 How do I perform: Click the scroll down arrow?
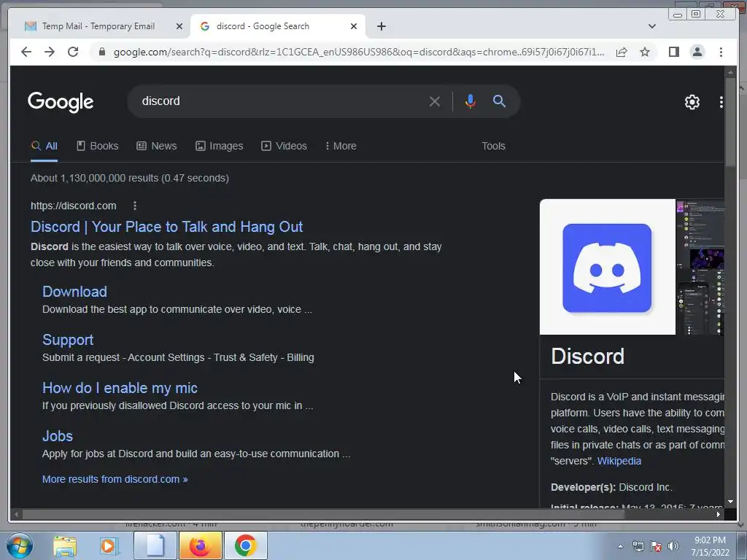click(x=729, y=502)
